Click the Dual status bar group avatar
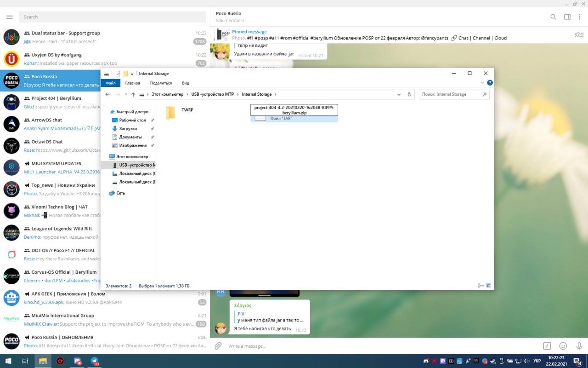This screenshot has height=368, width=588. (11, 37)
